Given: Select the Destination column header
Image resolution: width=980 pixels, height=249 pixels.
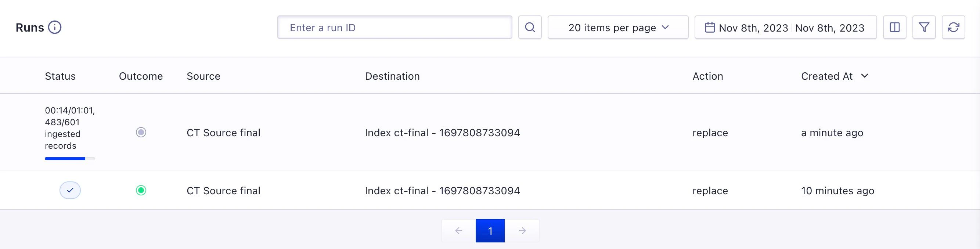Looking at the screenshot, I should coord(392,76).
